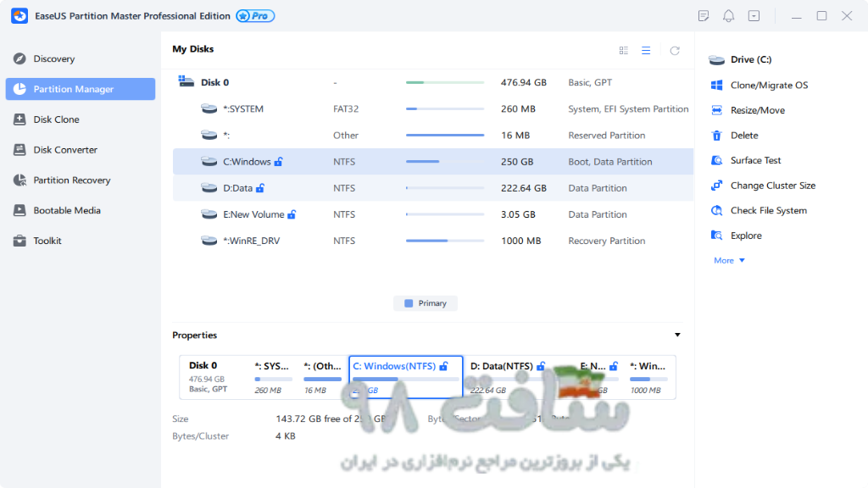Image resolution: width=868 pixels, height=488 pixels.
Task: Click the lock icon beside E:New Volume
Action: [292, 214]
